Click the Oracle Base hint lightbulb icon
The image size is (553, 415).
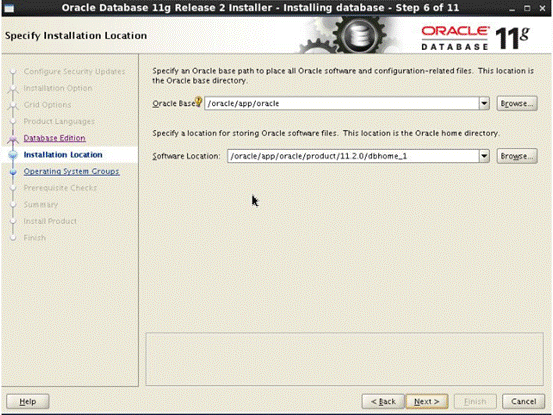coord(199,102)
